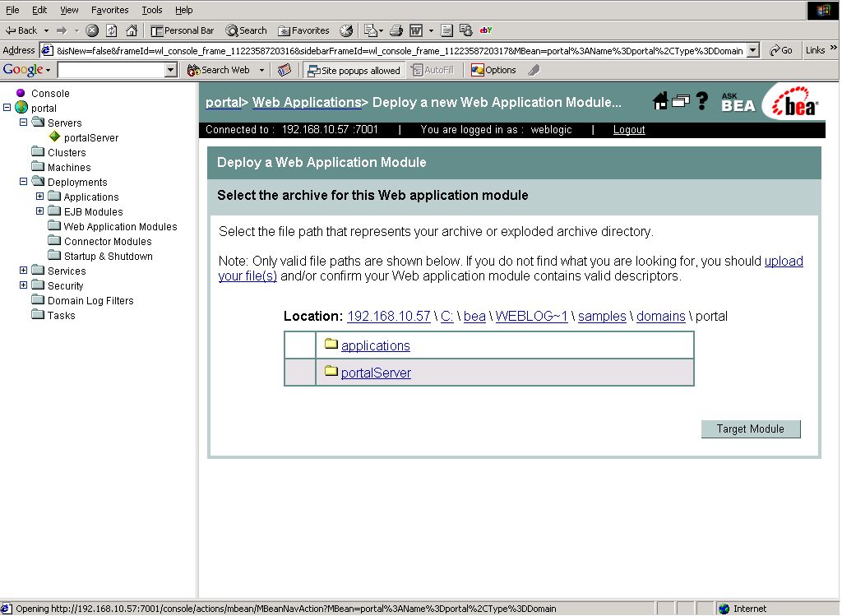This screenshot has height=616, width=842.
Task: Navigate to the domains location link
Action: tap(660, 317)
